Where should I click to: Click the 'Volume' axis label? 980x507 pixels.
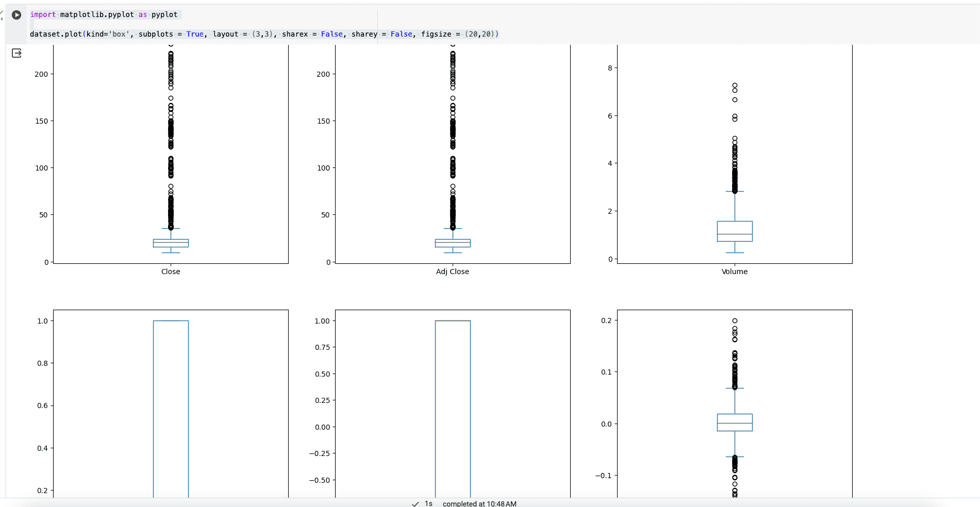735,272
